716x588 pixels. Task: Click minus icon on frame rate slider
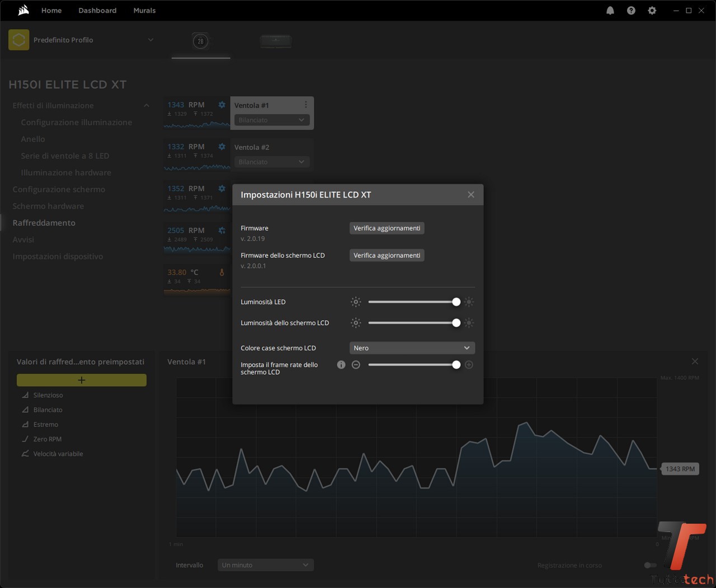tap(356, 365)
